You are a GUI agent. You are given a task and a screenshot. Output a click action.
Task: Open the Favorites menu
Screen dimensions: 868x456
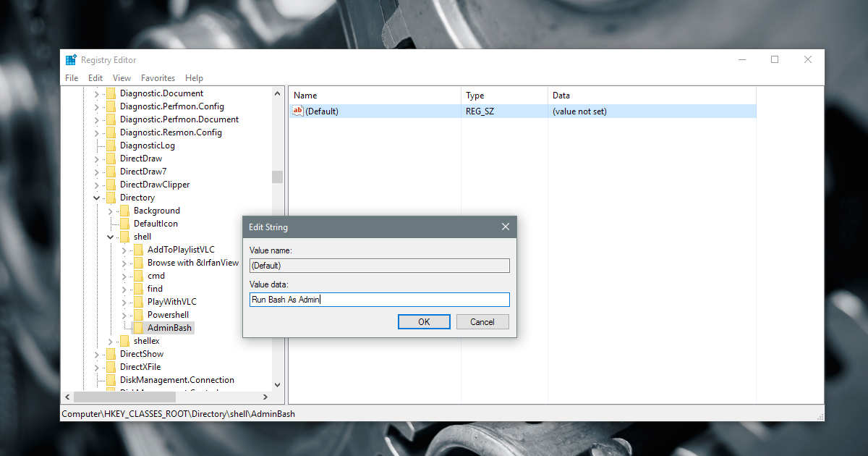pyautogui.click(x=158, y=78)
